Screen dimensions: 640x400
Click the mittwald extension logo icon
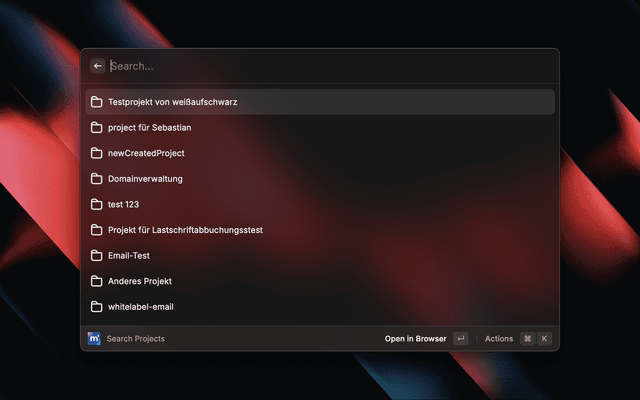coord(94,339)
